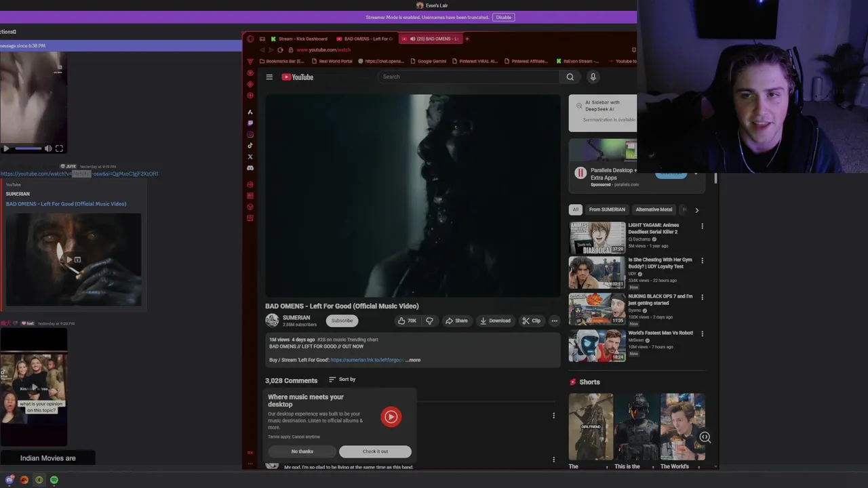Mute the Discord clip volume icon
The width and height of the screenshot is (868, 488).
coord(48,148)
